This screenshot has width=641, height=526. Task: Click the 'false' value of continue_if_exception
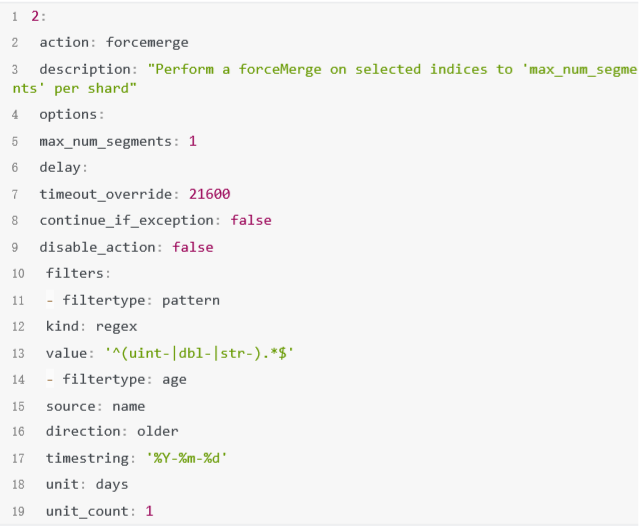click(251, 220)
